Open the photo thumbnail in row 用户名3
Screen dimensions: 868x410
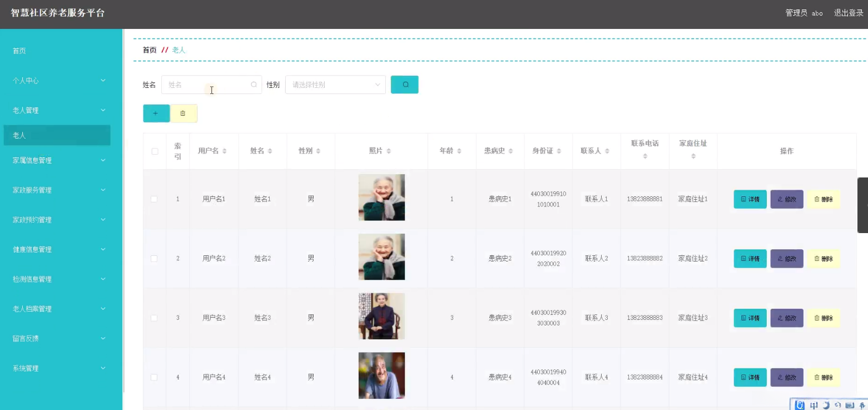tap(381, 316)
